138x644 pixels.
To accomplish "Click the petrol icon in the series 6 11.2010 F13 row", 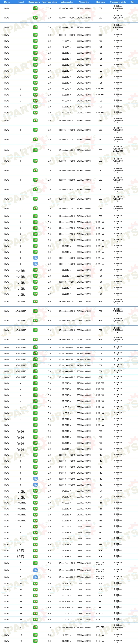I will click(x=35, y=527).
